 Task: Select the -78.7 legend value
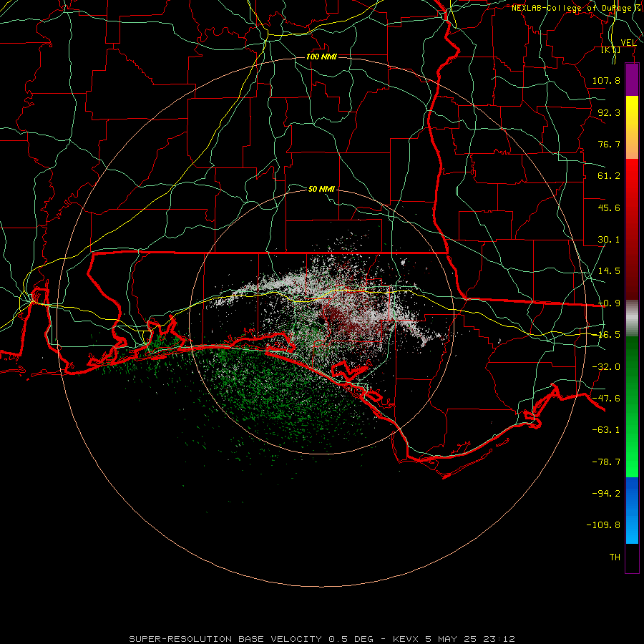(606, 462)
